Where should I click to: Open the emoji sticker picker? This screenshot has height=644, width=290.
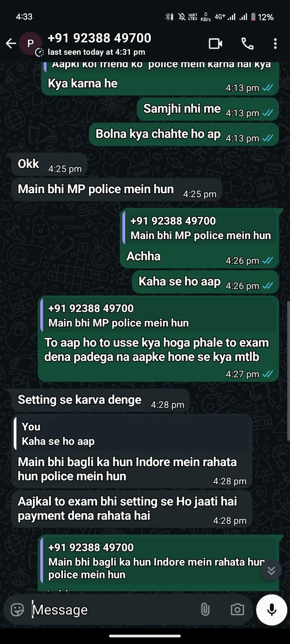17,610
